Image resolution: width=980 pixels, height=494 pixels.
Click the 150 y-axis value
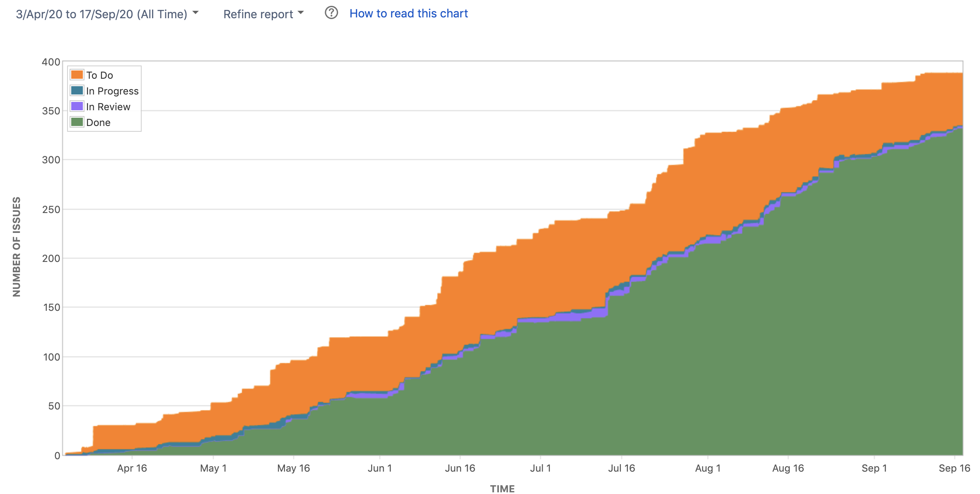(x=52, y=308)
